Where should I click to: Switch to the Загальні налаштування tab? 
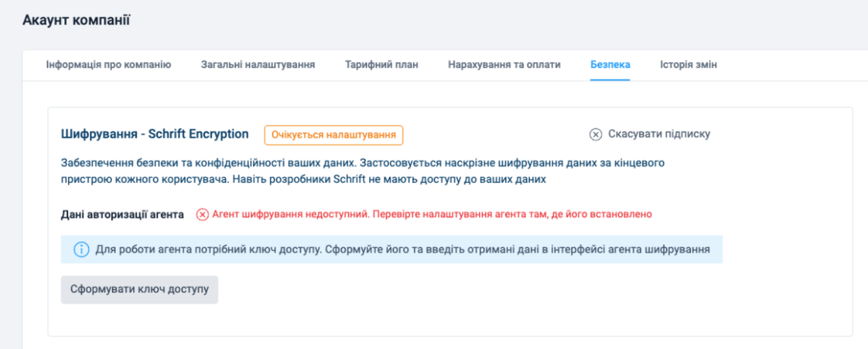258,64
